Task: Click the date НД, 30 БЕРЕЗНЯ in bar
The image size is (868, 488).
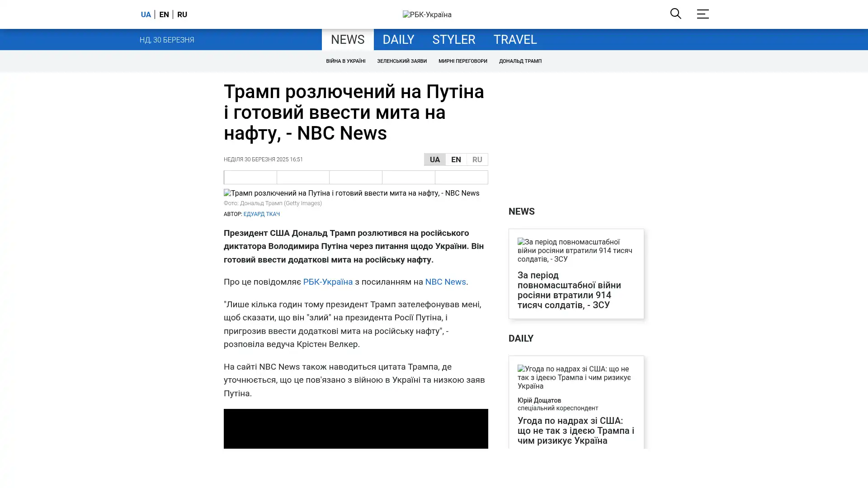Action: (x=167, y=40)
